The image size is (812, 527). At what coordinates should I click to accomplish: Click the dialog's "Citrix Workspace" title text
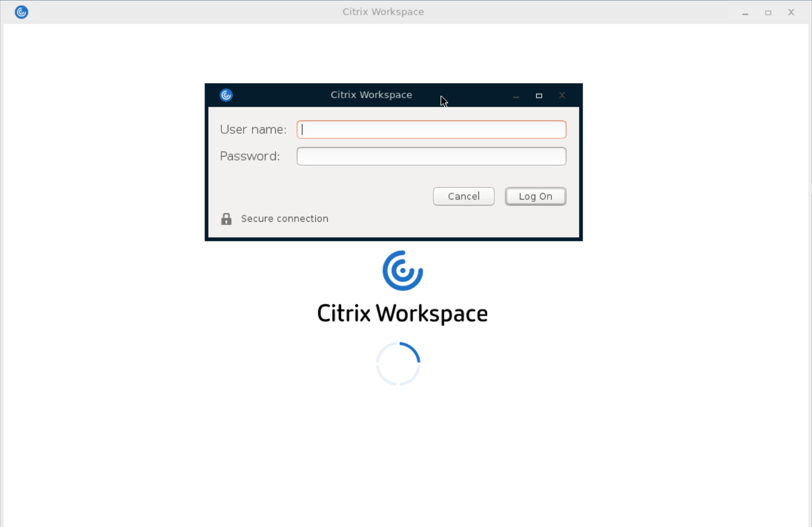[x=371, y=95]
